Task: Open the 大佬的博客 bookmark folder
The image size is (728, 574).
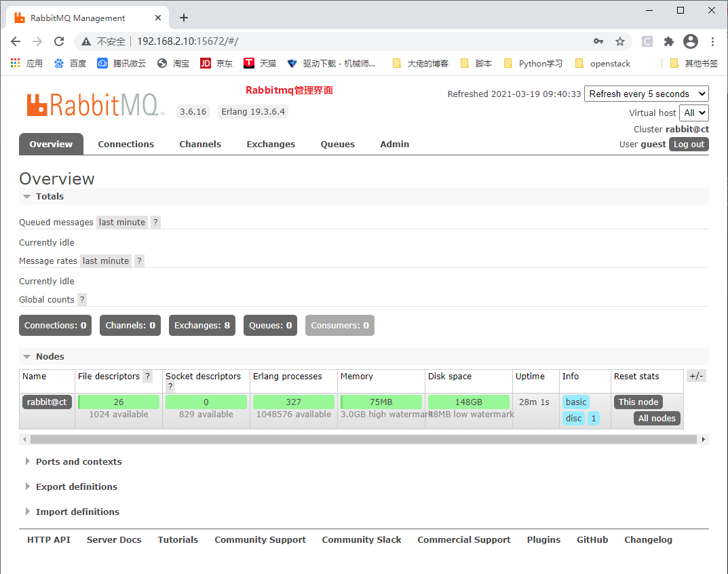Action: (x=421, y=63)
